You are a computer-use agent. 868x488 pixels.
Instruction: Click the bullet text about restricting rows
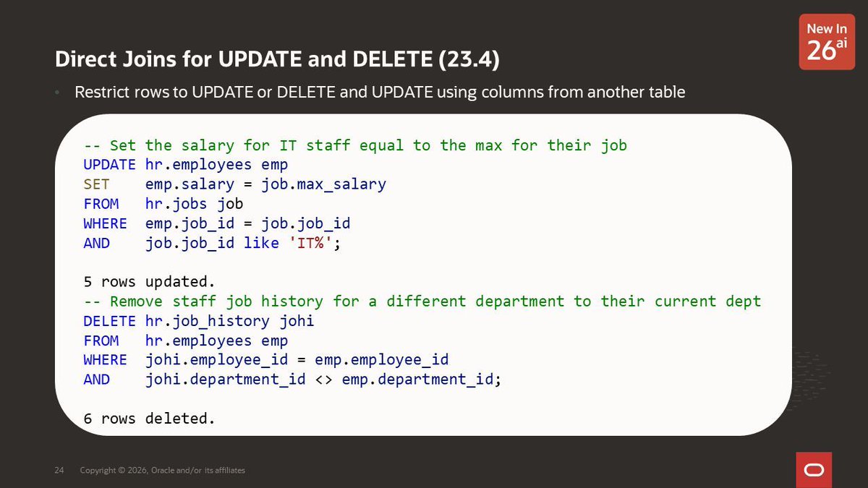point(380,93)
